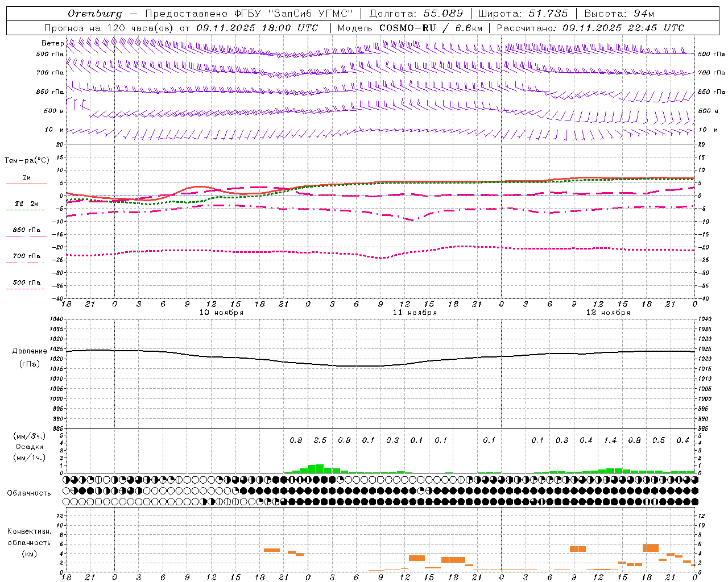Click the elevation text "Высота: 94м"
Viewport: 728px width, 582px height.
pyautogui.click(x=619, y=14)
